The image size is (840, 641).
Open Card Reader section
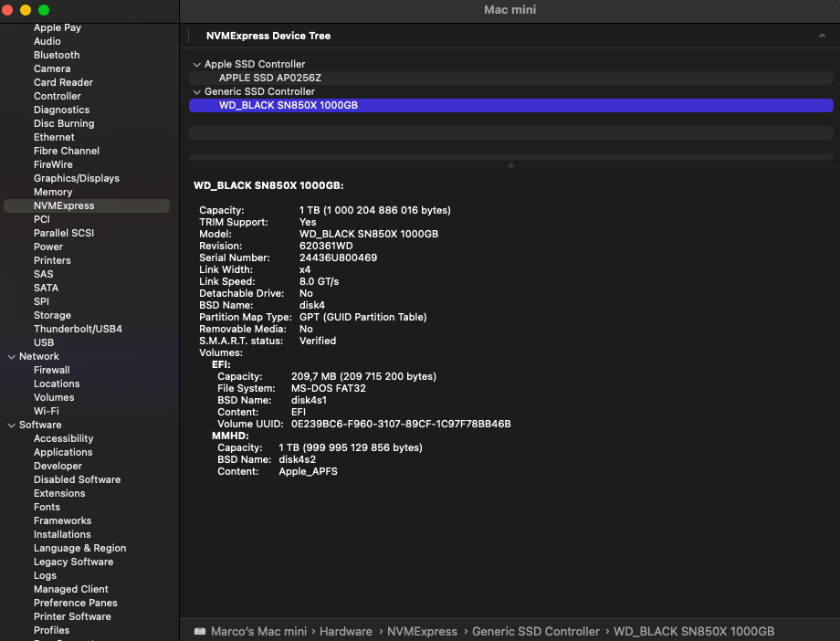(x=63, y=82)
